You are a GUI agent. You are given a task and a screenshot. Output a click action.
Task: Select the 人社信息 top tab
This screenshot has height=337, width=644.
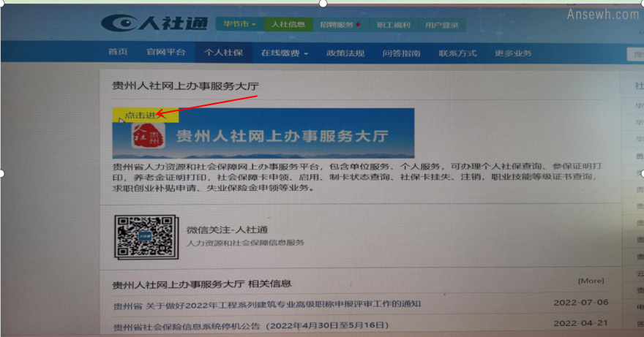tap(288, 25)
